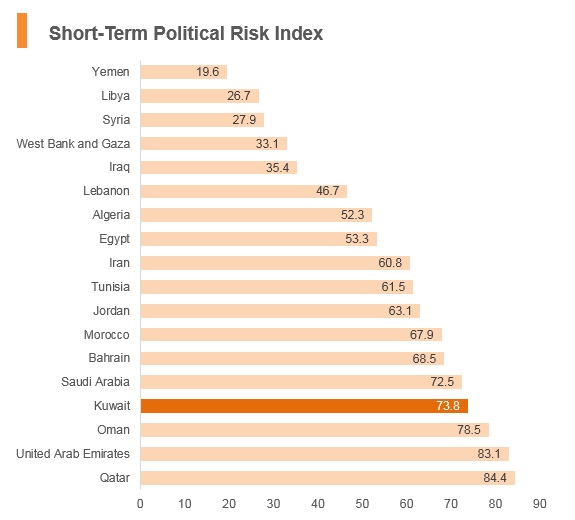Click the Egypt bar showing 53.3
The height and width of the screenshot is (520, 575).
pos(259,239)
